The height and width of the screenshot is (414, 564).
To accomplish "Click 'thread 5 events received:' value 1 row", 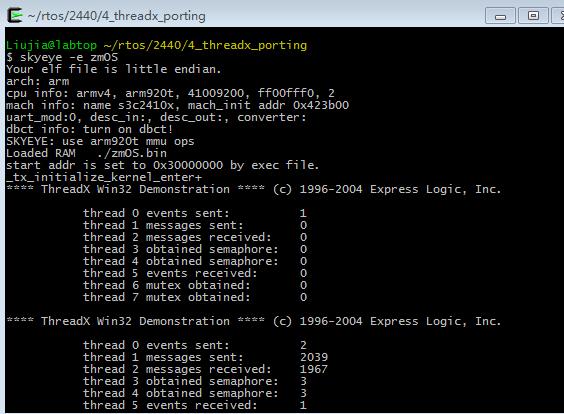I will (x=195, y=405).
